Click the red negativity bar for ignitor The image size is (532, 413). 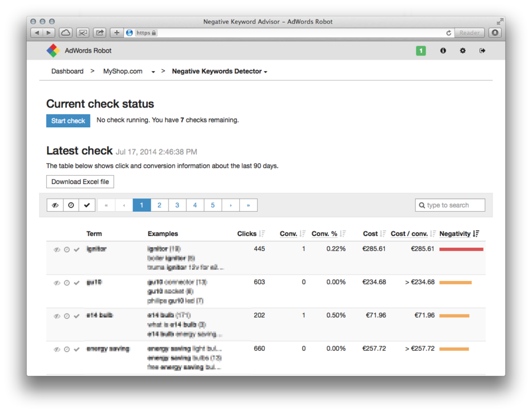(x=461, y=249)
